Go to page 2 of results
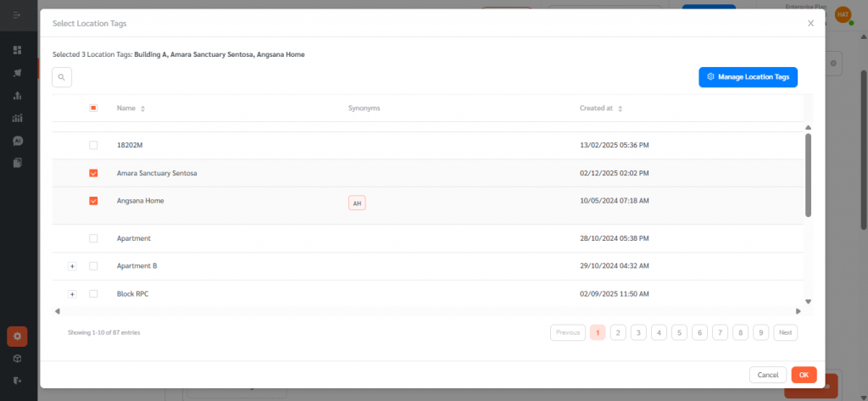This screenshot has width=868, height=401. click(x=618, y=332)
